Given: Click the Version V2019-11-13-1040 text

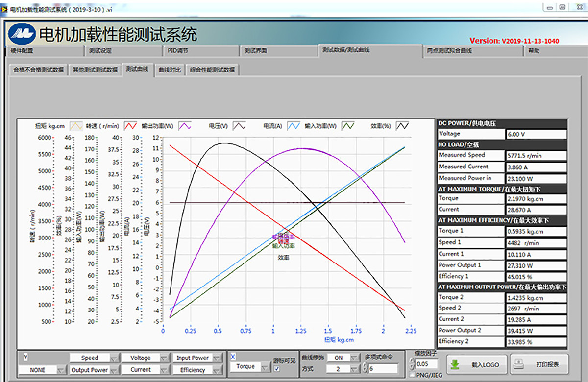Looking at the screenshot, I should click(x=514, y=41).
